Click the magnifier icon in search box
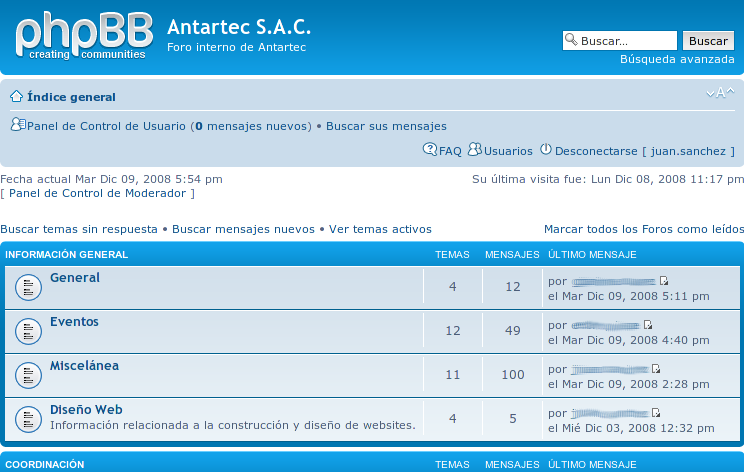Viewport: 744px width, 472px height. (x=571, y=39)
